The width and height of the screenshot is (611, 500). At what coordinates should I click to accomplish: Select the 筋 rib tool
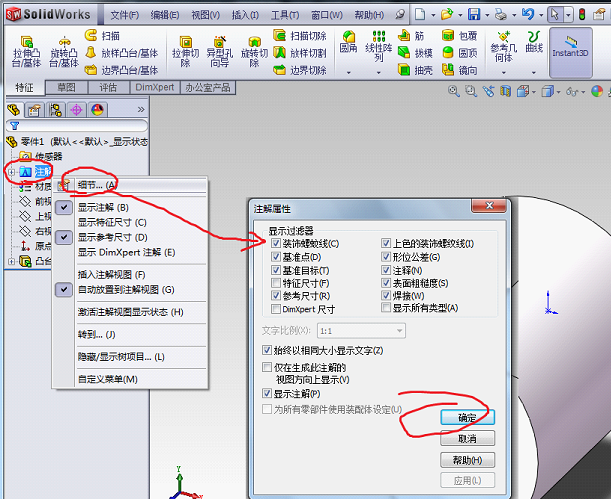411,36
